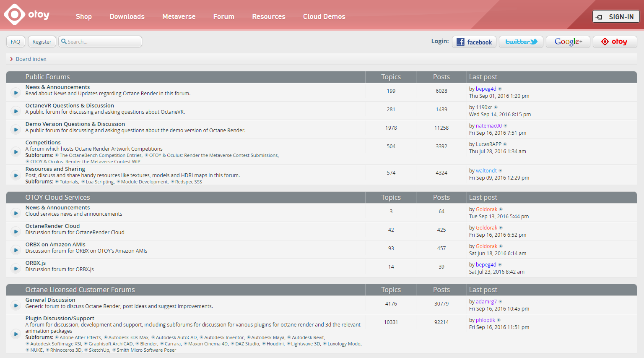
Task: Open the General Discussion forum
Action: tap(50, 300)
